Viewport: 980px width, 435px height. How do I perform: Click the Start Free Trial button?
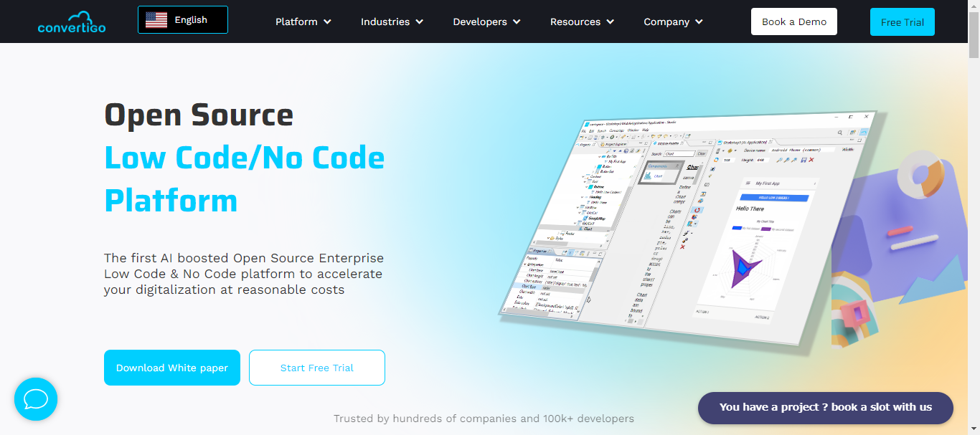pos(317,368)
